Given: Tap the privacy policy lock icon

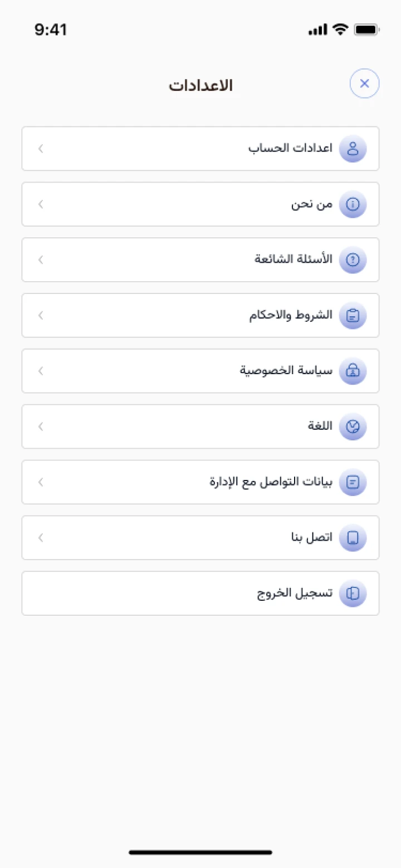Looking at the screenshot, I should click(353, 371).
